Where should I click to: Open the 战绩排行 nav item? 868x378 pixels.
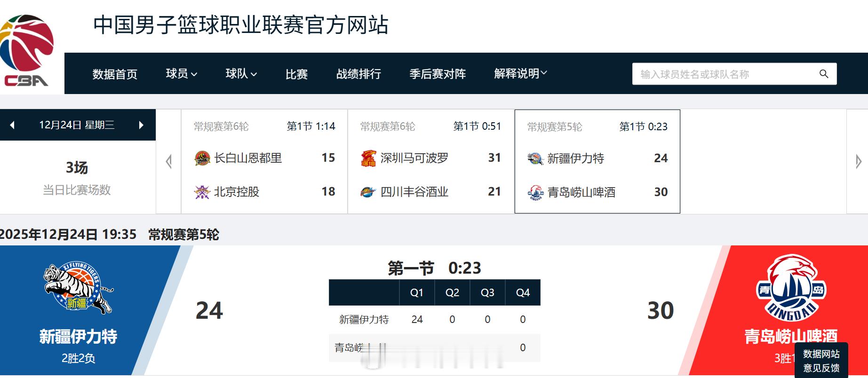pyautogui.click(x=358, y=74)
